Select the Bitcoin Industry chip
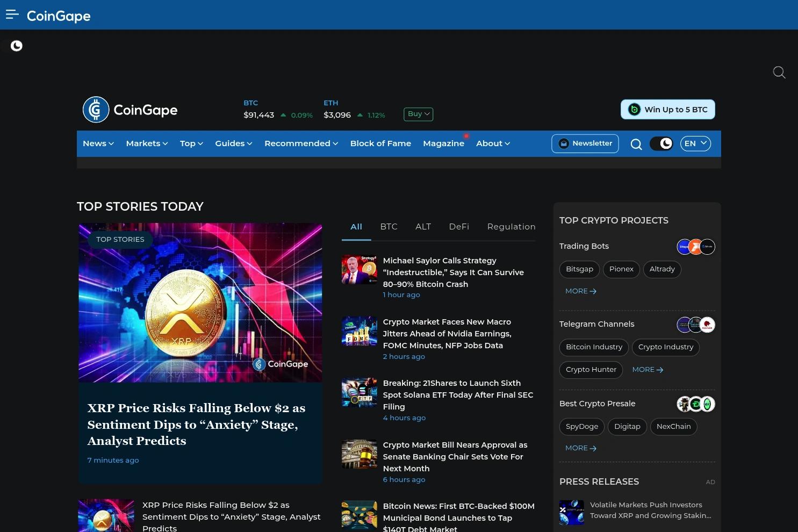 point(594,347)
